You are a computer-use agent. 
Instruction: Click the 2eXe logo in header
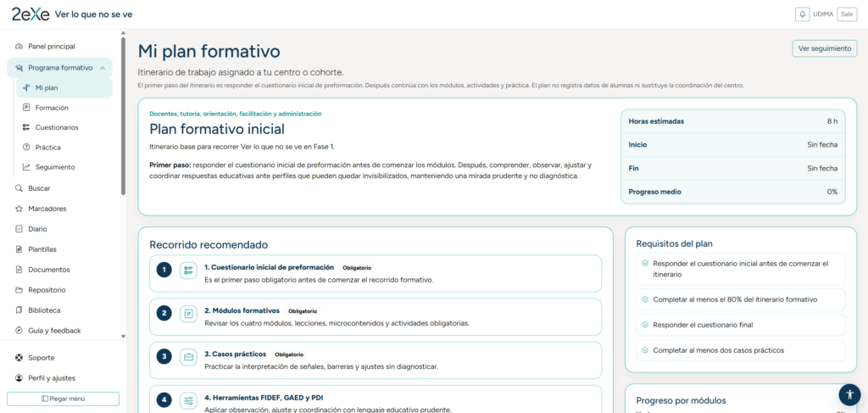(x=31, y=14)
